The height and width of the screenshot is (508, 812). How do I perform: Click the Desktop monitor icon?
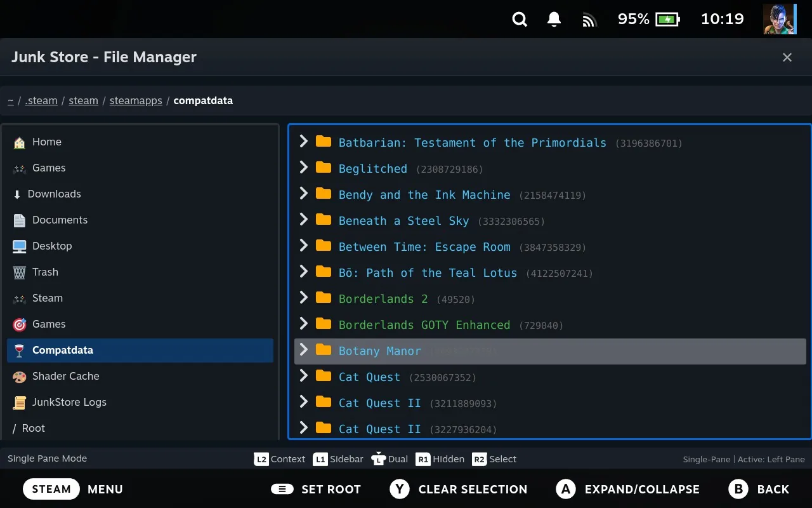pos(20,246)
